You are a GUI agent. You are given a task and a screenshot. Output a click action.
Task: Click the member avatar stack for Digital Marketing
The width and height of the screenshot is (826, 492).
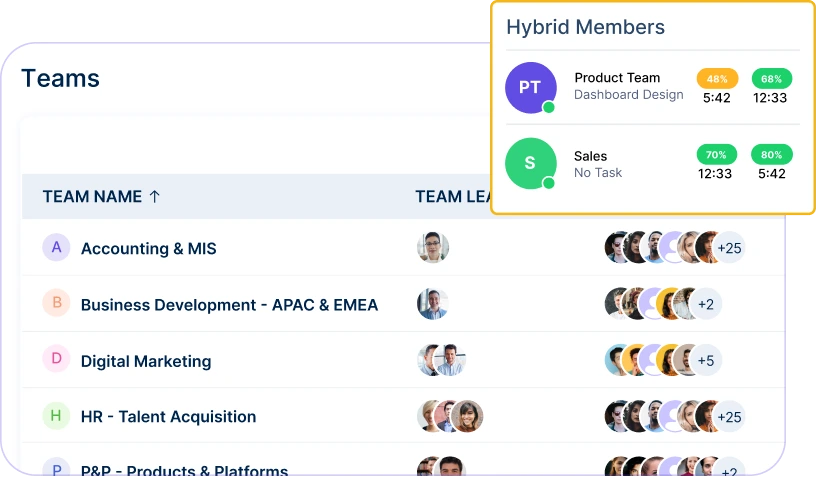point(663,360)
